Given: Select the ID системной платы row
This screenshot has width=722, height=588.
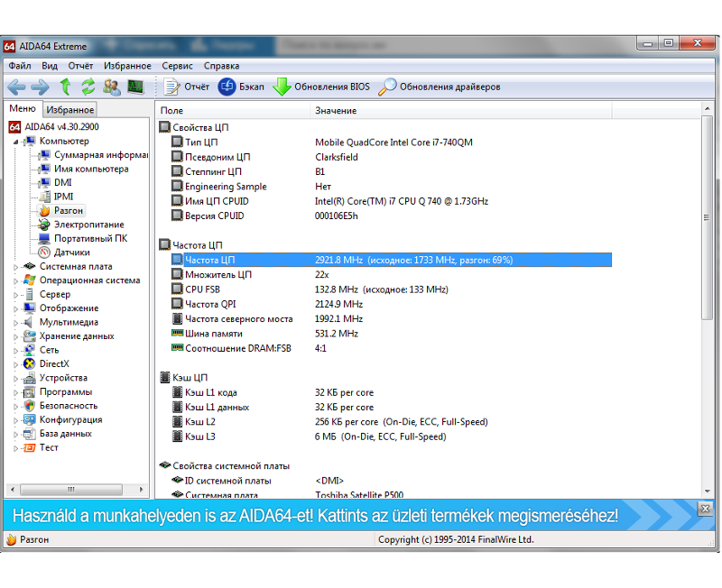Looking at the screenshot, I should (x=391, y=481).
